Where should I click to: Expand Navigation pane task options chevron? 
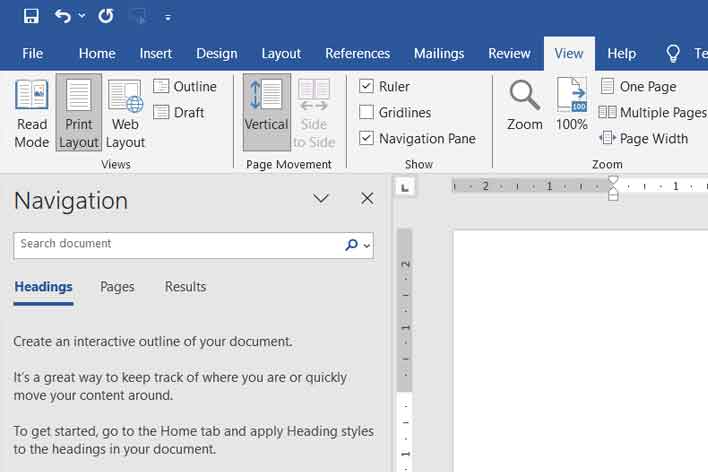(x=321, y=198)
